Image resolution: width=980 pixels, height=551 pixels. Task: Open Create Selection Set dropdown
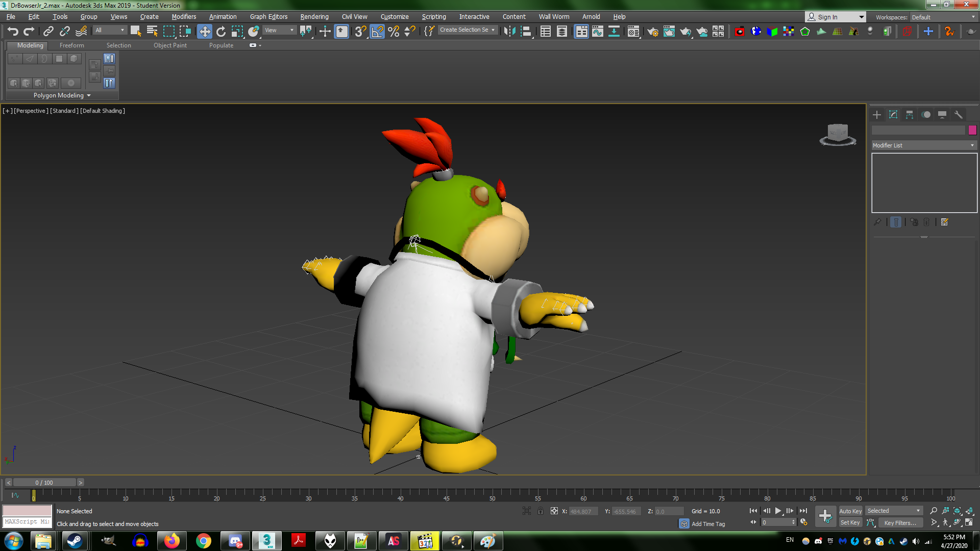click(468, 30)
